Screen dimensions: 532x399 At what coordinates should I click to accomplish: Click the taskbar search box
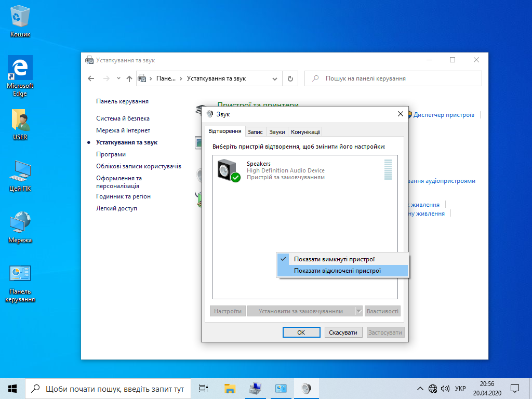point(108,389)
